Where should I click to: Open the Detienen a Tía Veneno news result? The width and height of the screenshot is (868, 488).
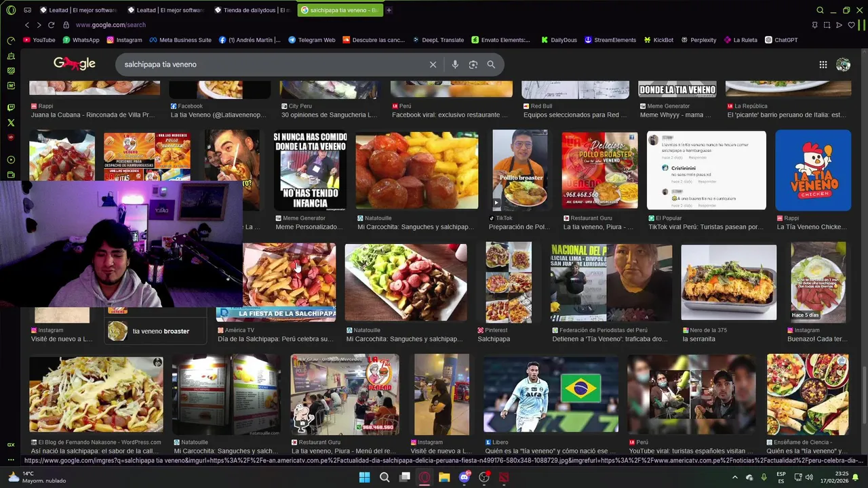[610, 282]
